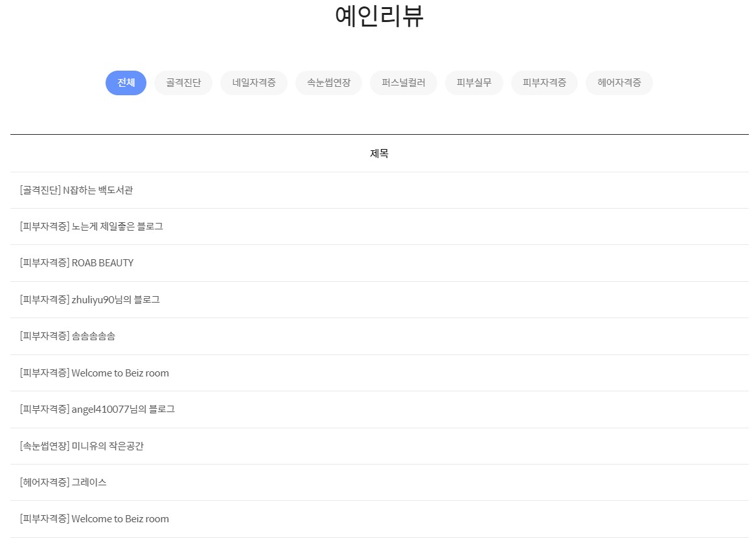Open Welcome to Beiz room below 솜솜솜솜솜
Image resolution: width=756 pixels, height=554 pixels.
pos(95,373)
